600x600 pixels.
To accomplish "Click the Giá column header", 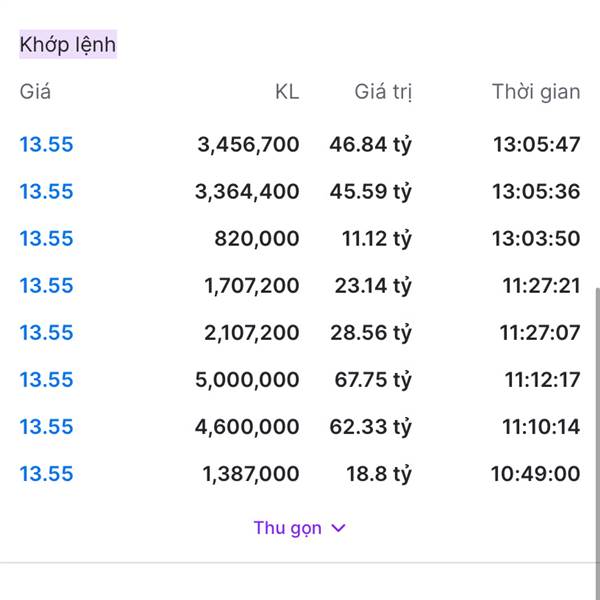I will point(35,92).
